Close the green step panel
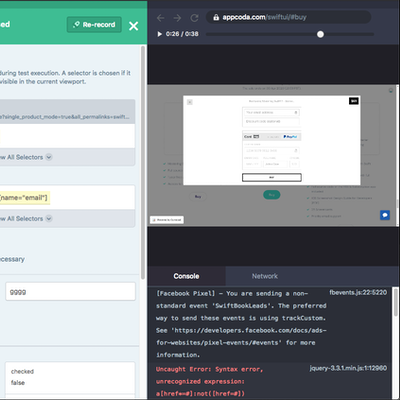Viewport: 400px width, 400px height. point(134,26)
